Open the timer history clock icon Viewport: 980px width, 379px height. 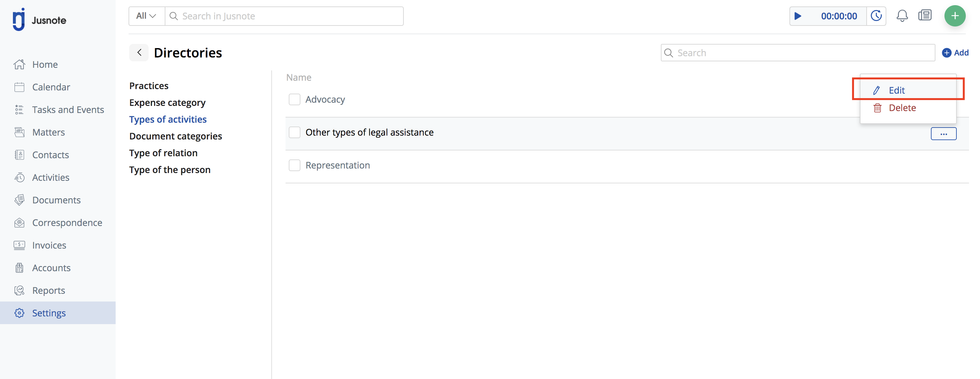[877, 16]
